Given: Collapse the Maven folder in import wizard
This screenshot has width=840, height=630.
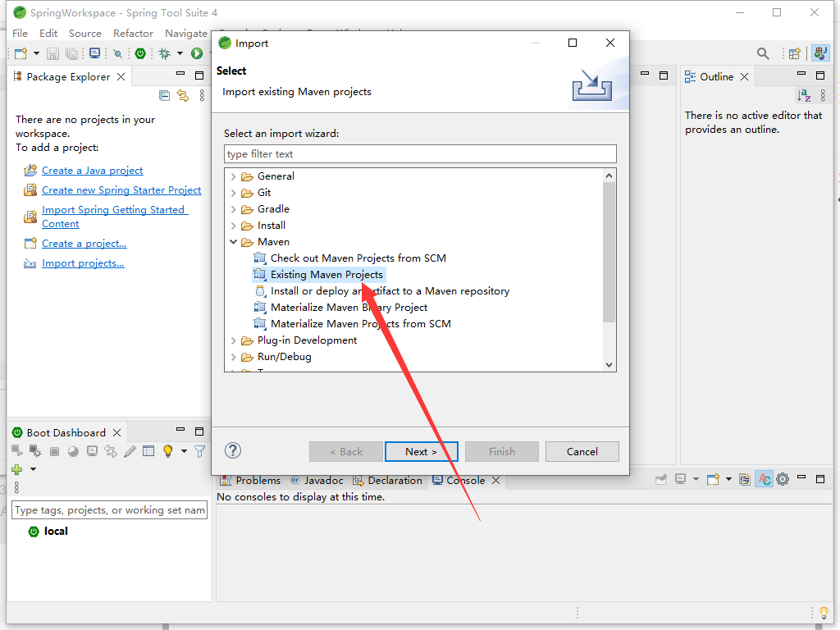Looking at the screenshot, I should pos(233,242).
